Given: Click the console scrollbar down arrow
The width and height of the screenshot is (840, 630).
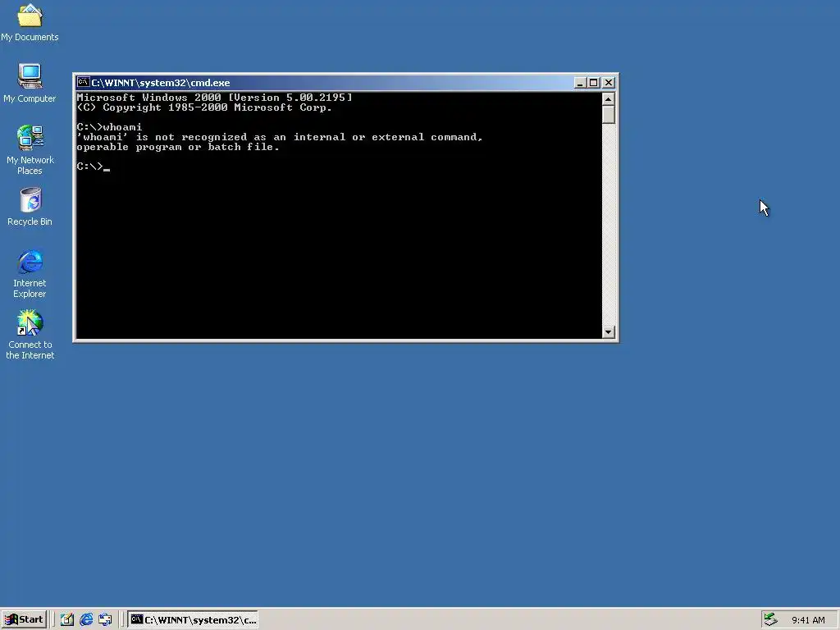Looking at the screenshot, I should [x=608, y=332].
